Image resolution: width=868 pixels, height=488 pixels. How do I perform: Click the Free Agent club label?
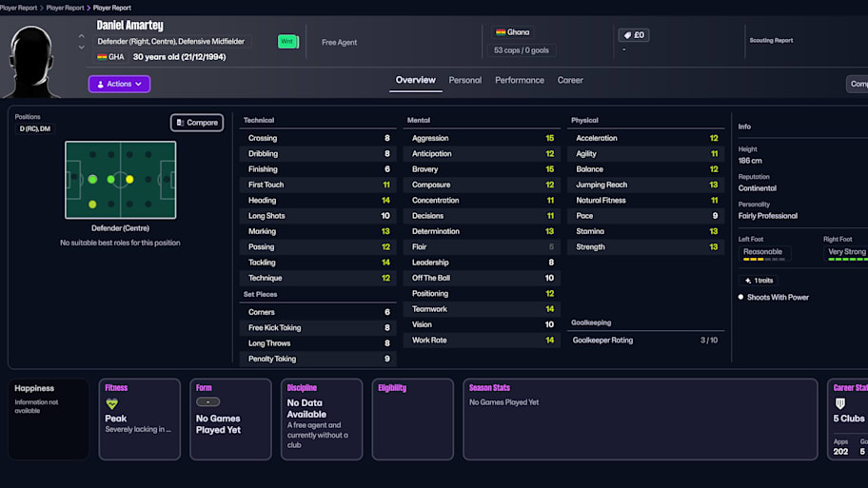tap(340, 43)
